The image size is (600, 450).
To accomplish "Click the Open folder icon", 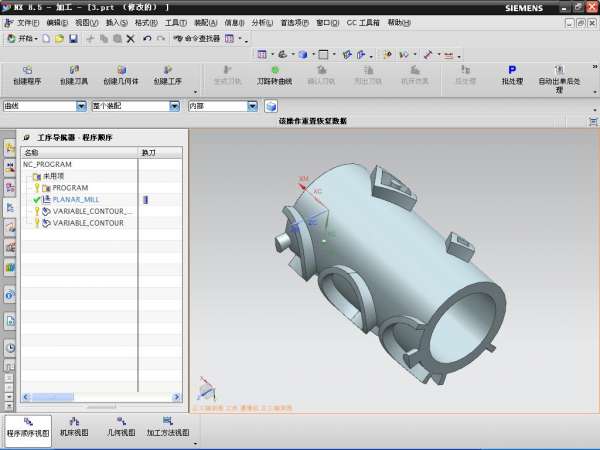I will pyautogui.click(x=59, y=39).
